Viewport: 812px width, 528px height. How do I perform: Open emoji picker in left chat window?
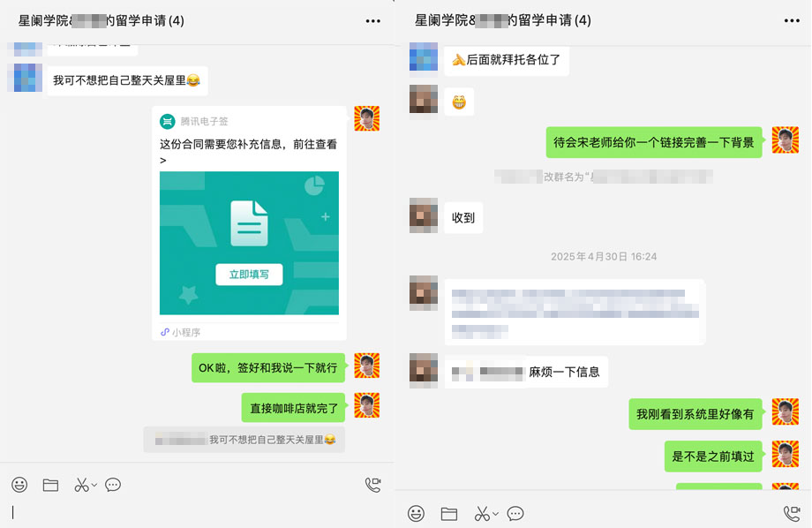(19, 485)
